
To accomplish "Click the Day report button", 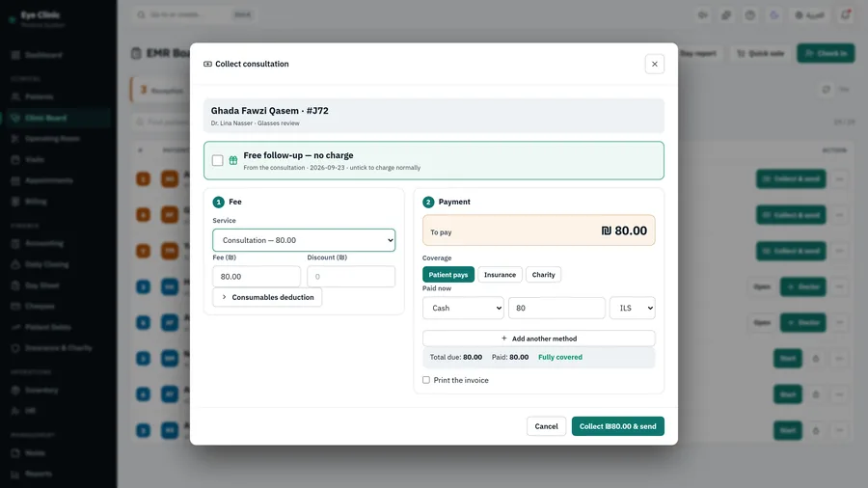I will 698,54.
